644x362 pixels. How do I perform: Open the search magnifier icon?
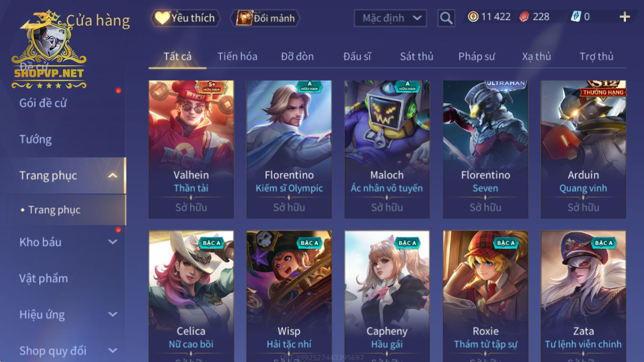click(x=446, y=18)
